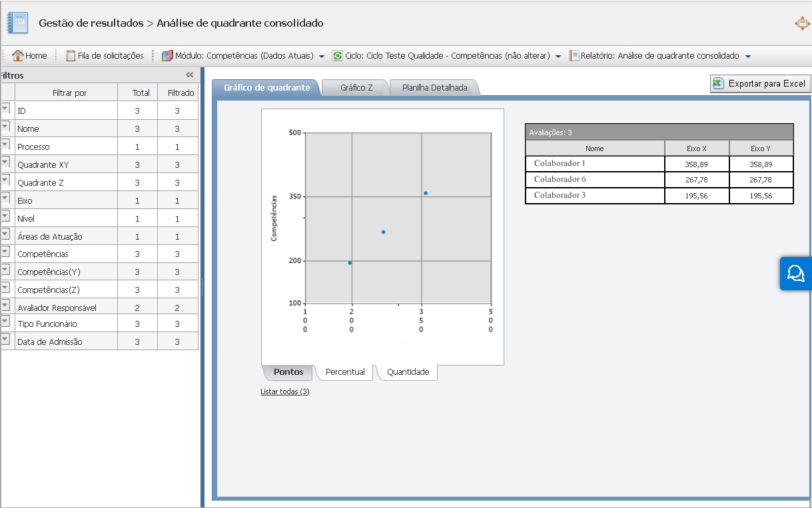Open Fila de solicitações clipboard icon
This screenshot has height=508, width=812.
(71, 56)
